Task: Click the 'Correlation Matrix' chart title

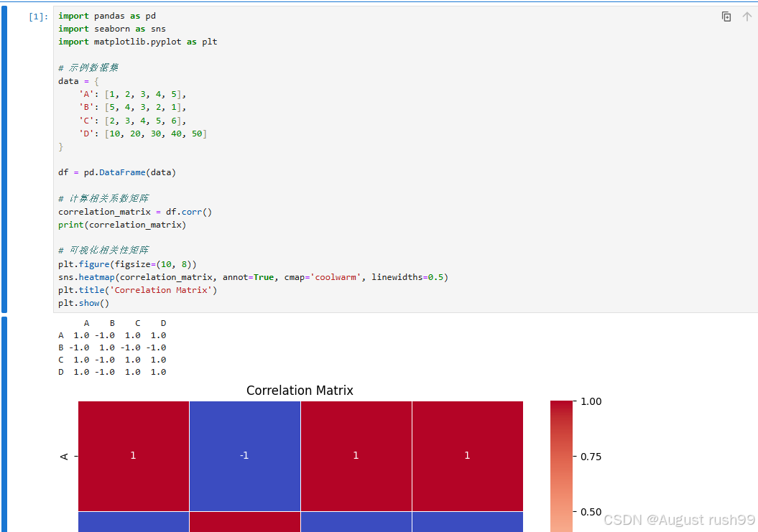Action: tap(300, 391)
